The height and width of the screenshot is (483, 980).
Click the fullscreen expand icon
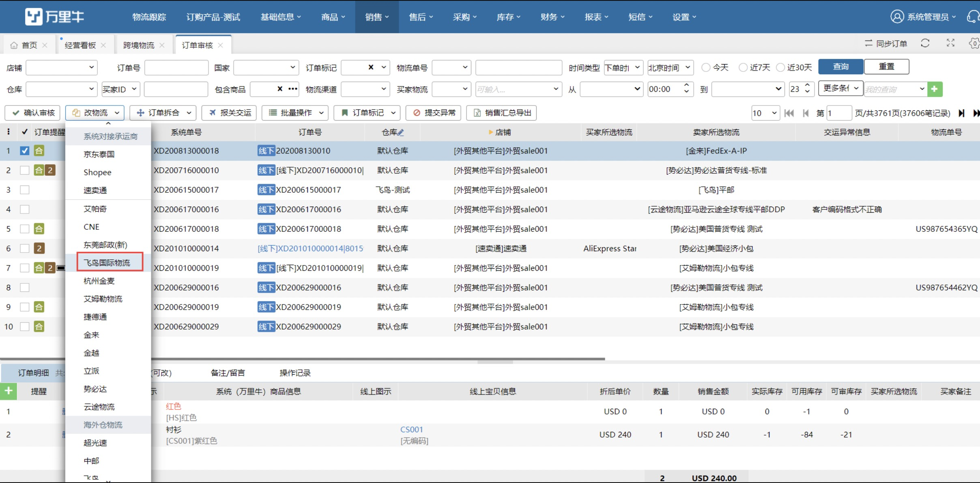coord(950,43)
